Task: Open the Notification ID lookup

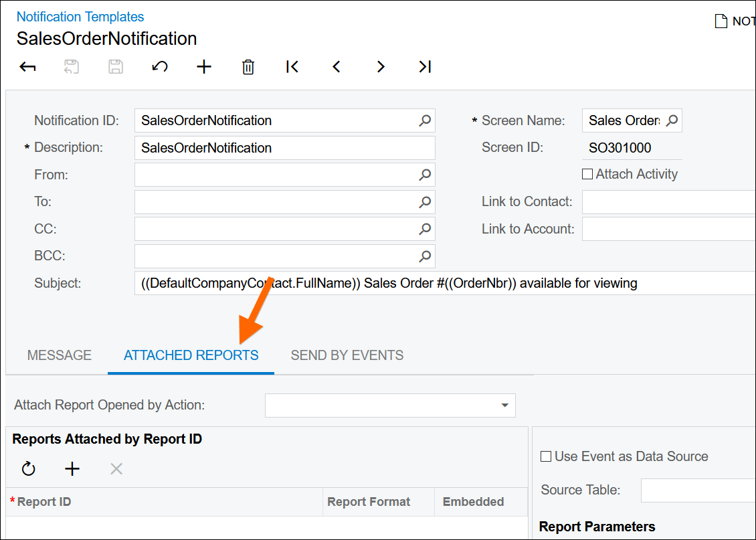Action: tap(425, 121)
